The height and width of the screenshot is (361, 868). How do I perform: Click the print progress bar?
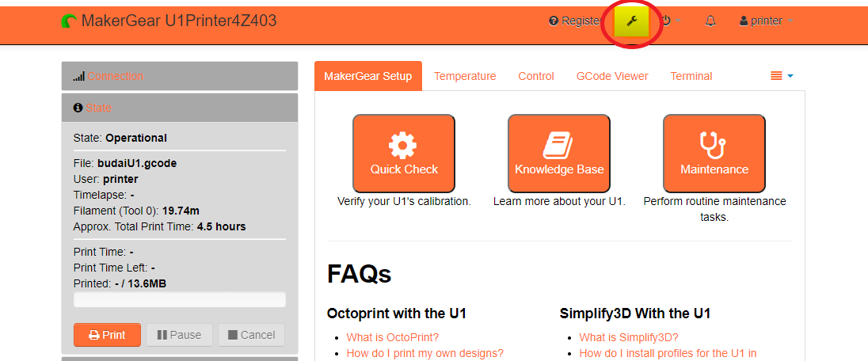tap(180, 300)
